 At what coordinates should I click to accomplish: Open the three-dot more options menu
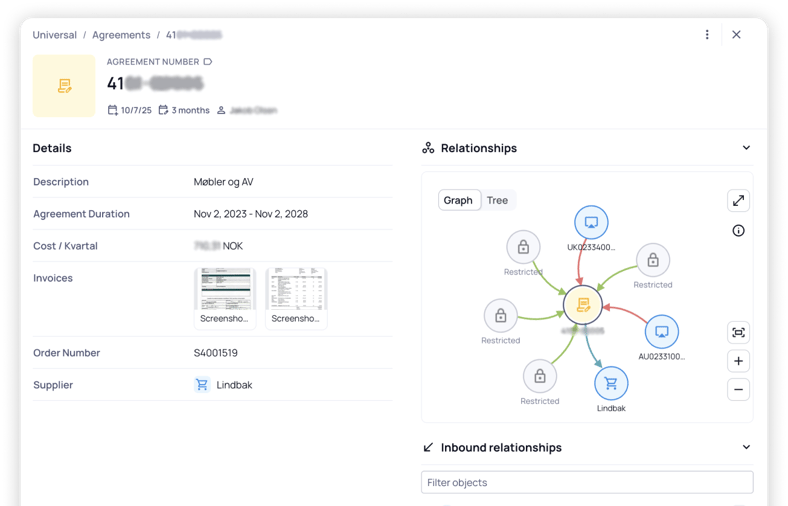pyautogui.click(x=707, y=35)
